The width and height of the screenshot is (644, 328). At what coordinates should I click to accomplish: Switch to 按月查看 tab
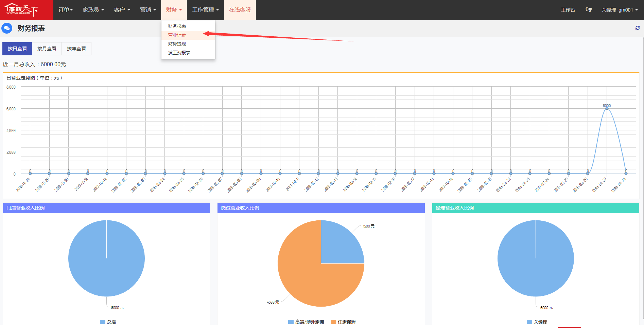point(47,49)
